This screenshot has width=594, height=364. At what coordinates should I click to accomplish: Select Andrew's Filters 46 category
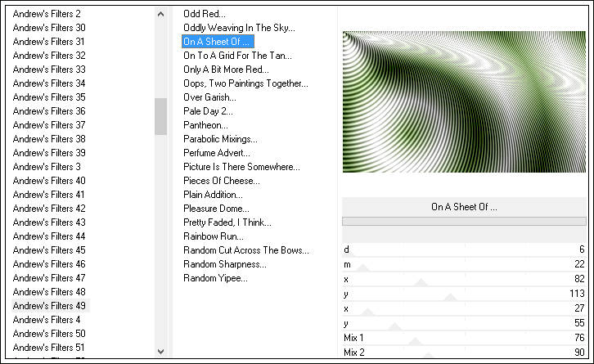[49, 264]
